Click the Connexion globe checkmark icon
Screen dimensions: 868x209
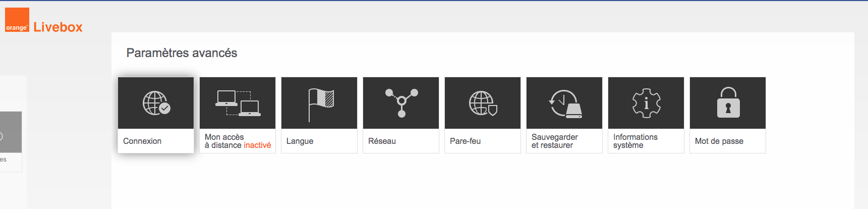[x=156, y=103]
